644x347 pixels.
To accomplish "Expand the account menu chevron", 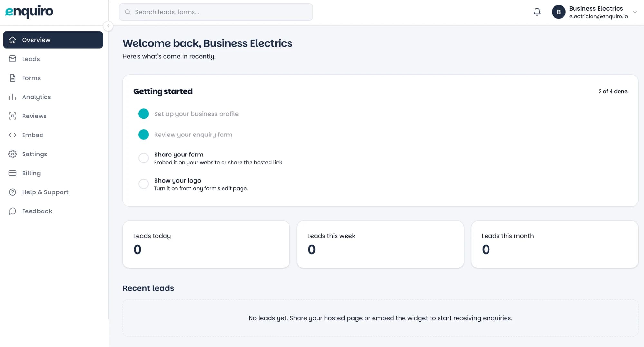I will tap(635, 12).
